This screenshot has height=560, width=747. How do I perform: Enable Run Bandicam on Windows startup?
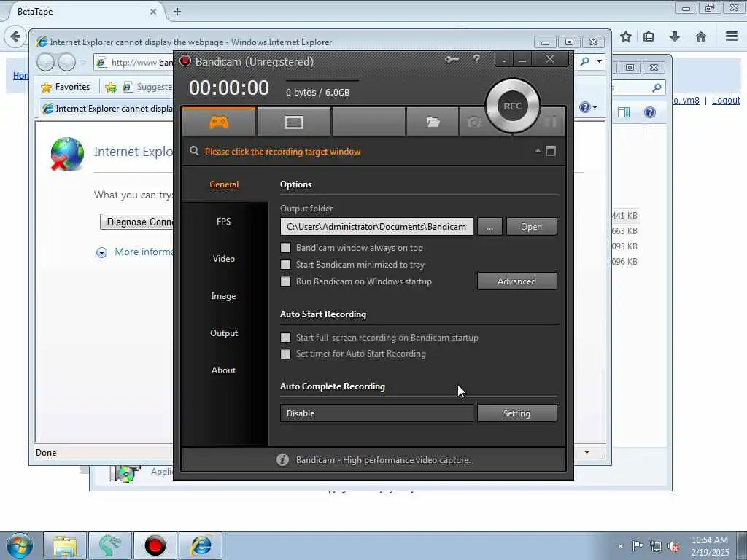[x=285, y=281]
